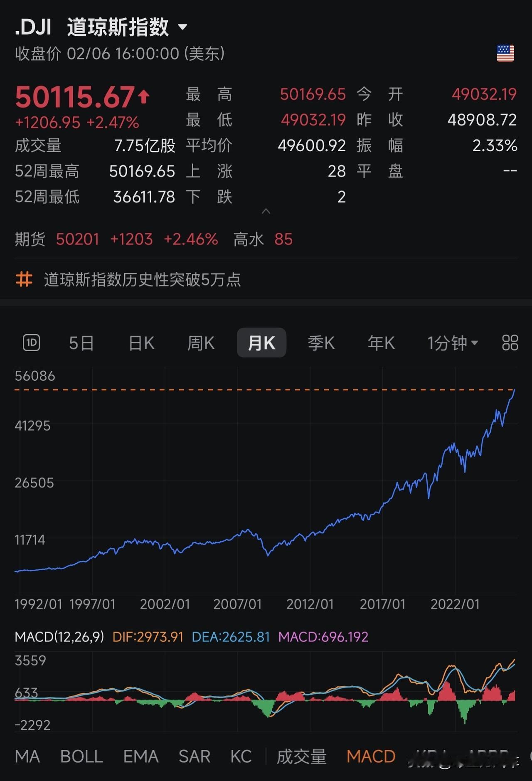The height and width of the screenshot is (781, 532).
Task: Tap the 振幅 value 2.33%
Action: click(x=495, y=145)
